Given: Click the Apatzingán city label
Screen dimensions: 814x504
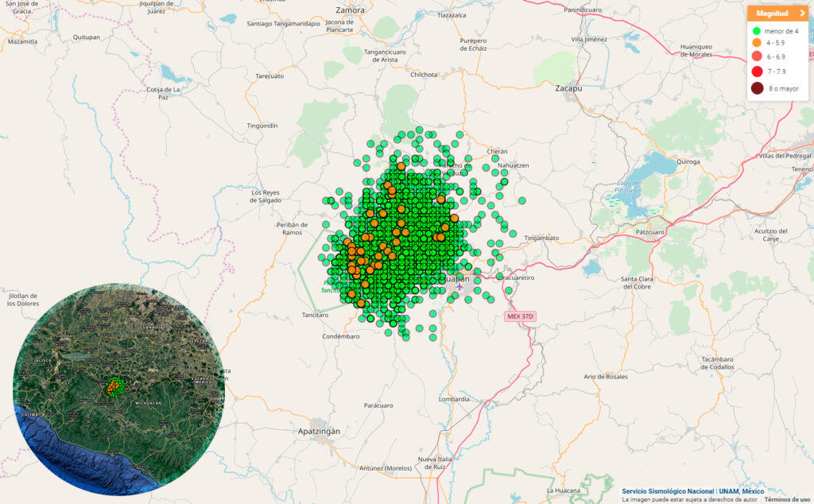Looking at the screenshot, I should tap(318, 431).
